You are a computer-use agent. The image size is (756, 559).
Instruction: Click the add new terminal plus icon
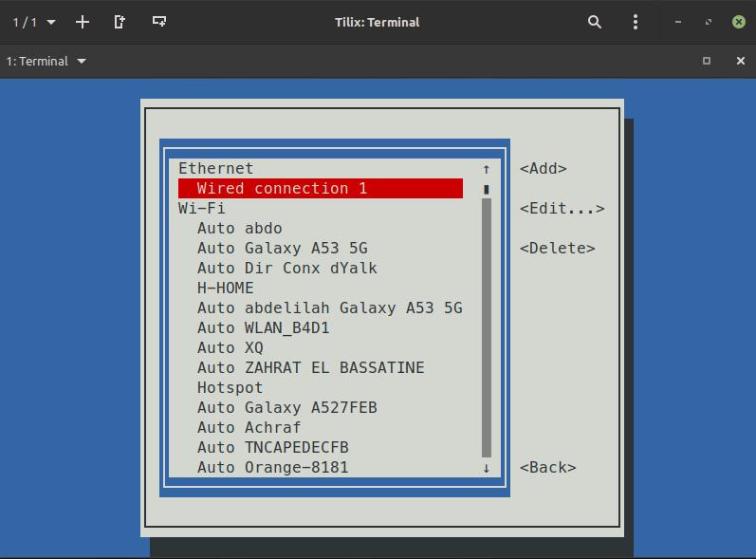pos(83,22)
